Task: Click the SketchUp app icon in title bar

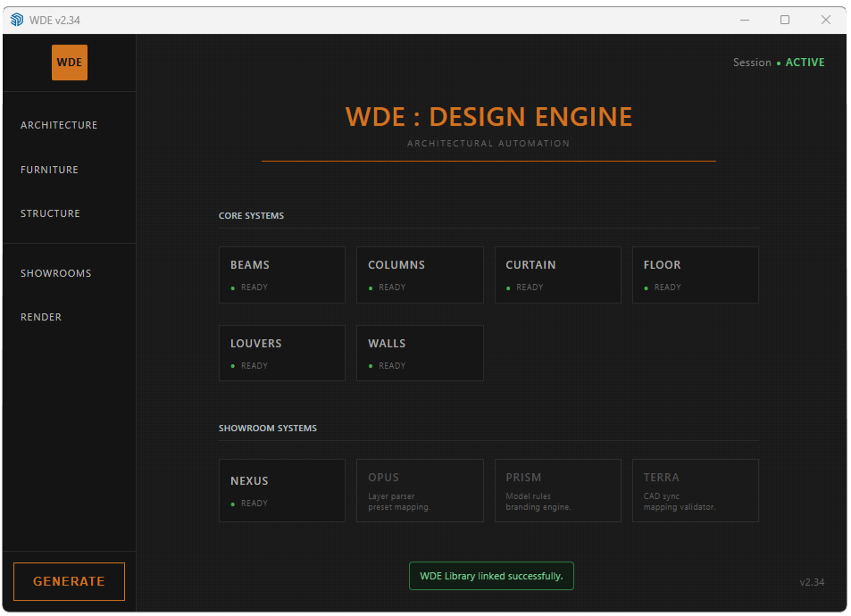Action: [x=17, y=20]
